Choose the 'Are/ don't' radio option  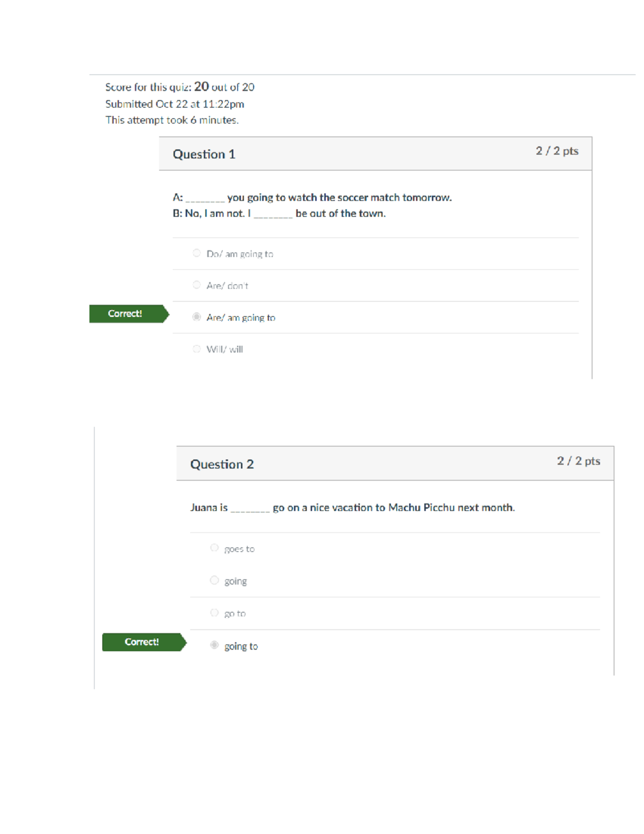pyautogui.click(x=196, y=285)
